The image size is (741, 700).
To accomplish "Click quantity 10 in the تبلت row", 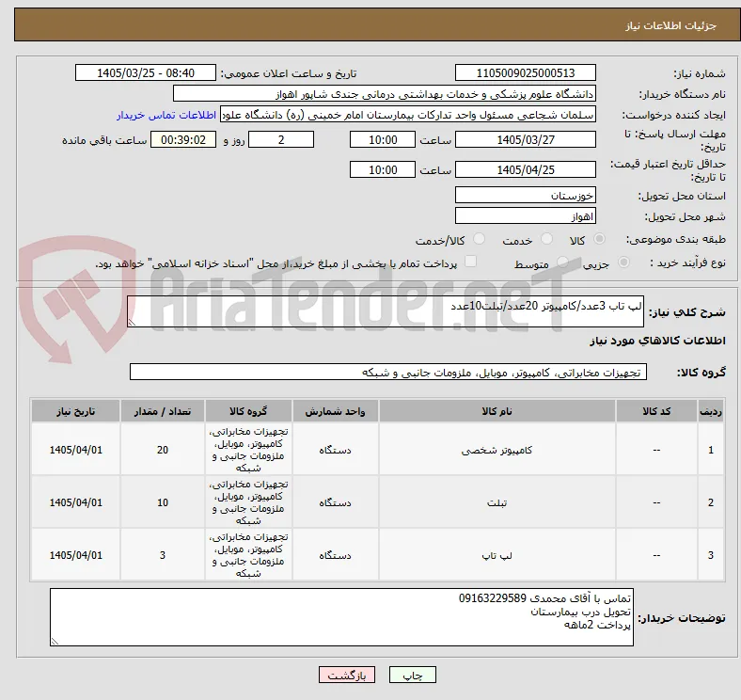I will click(163, 502).
